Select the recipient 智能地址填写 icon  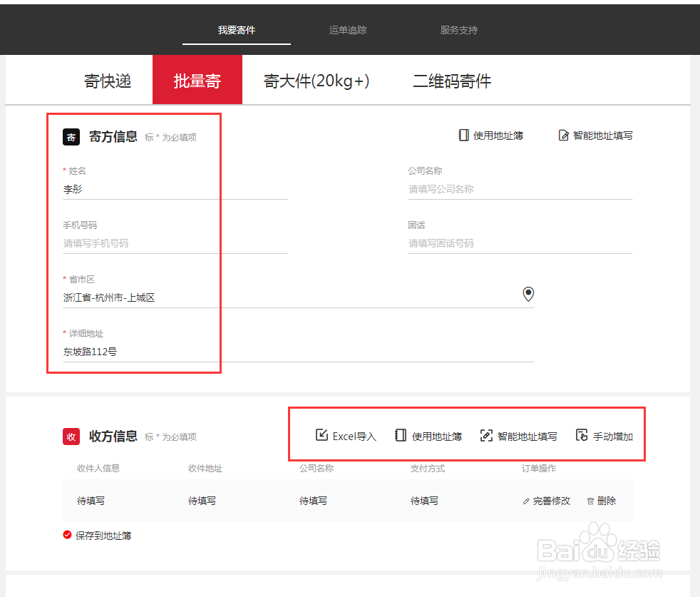(x=486, y=435)
